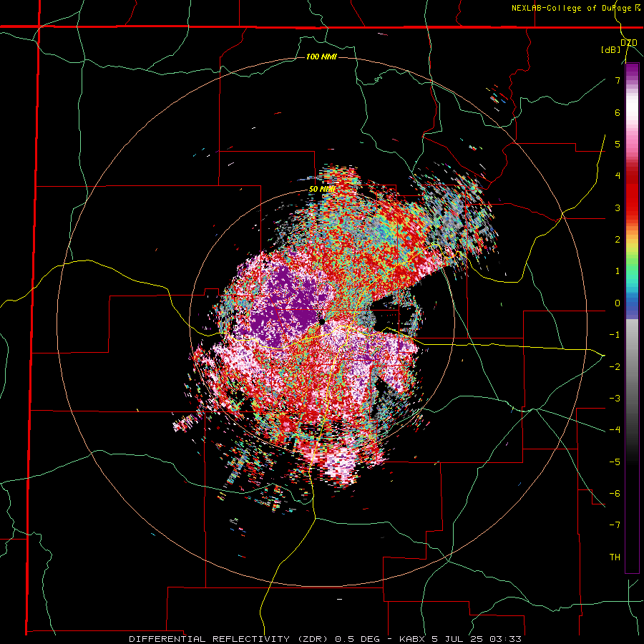Click the 50 NMI range ring label
Image resolution: width=644 pixels, height=644 pixels.
click(x=321, y=190)
